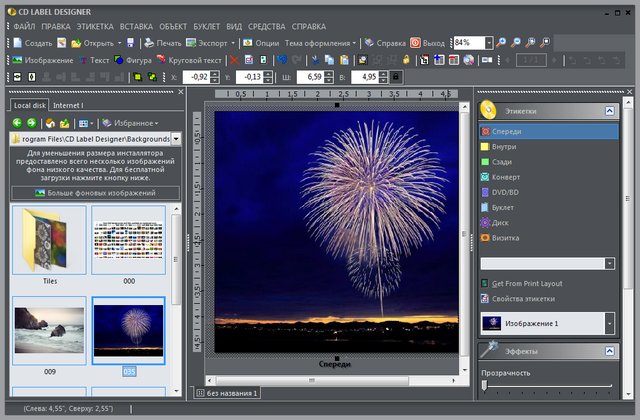
Task: Switch to the Internet tab
Action: (67, 104)
